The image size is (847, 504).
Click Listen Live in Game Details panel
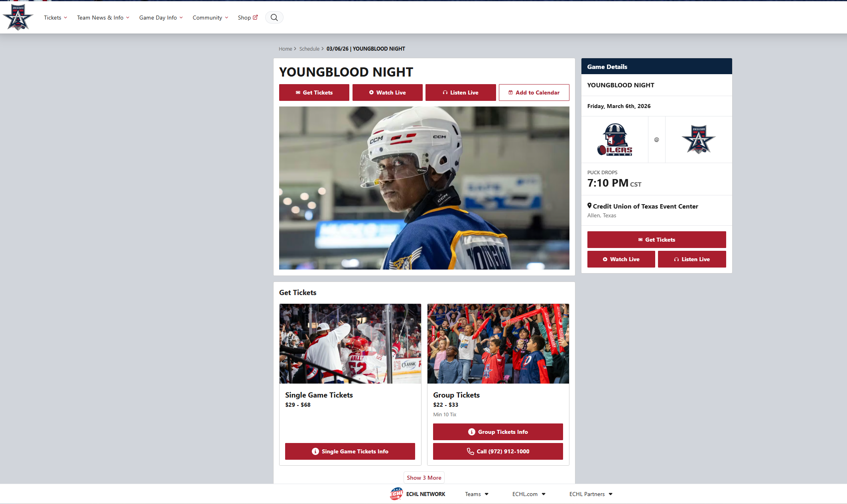pos(692,259)
